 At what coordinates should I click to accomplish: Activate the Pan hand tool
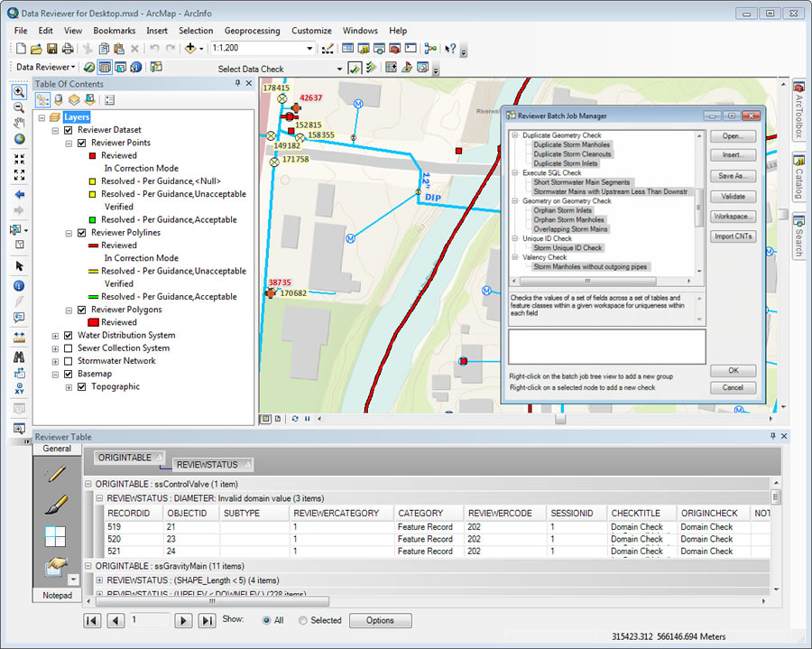click(19, 124)
